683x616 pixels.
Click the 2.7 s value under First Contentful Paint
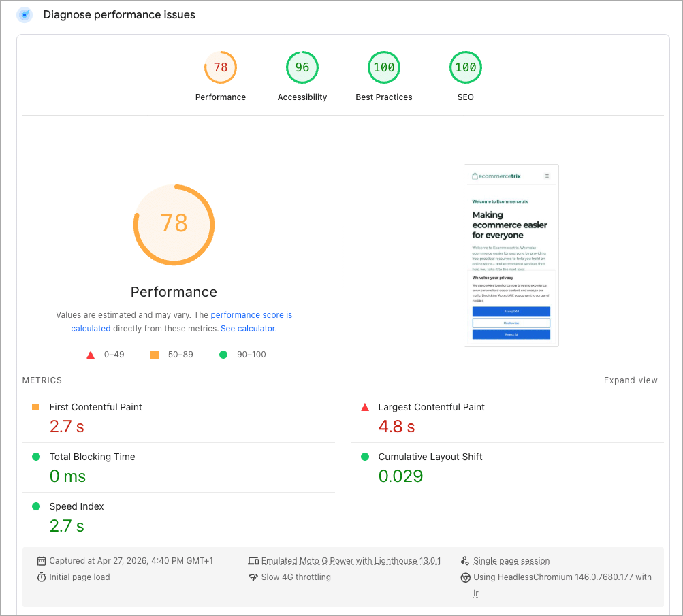coord(67,427)
